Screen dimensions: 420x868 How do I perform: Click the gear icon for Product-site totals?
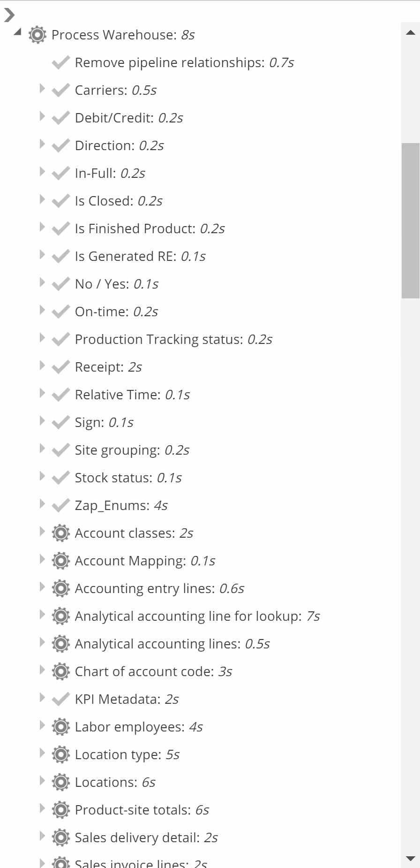point(60,810)
